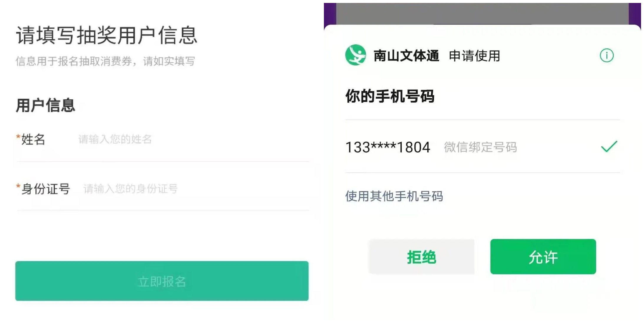Click the 微信绑定号码 label text
This screenshot has height=323, width=644.
(480, 147)
